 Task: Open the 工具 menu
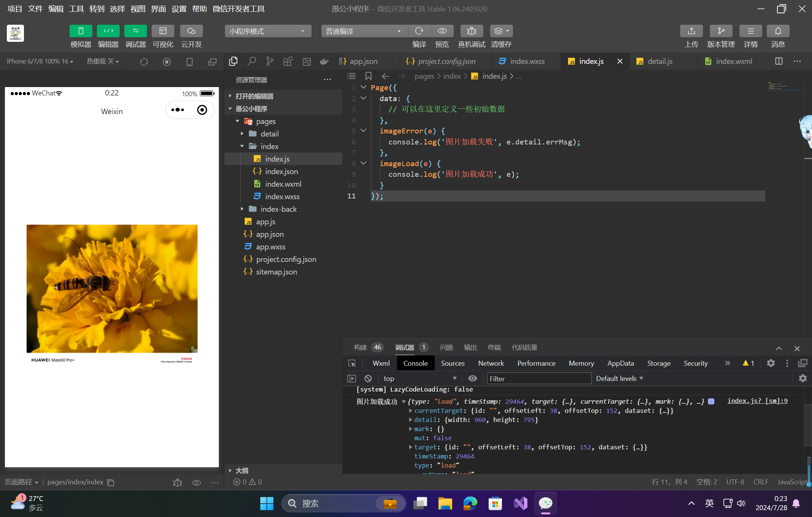[x=76, y=9]
